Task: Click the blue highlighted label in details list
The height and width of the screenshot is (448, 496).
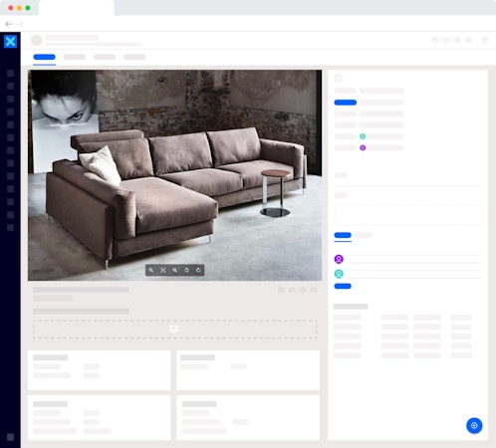Action: point(346,103)
